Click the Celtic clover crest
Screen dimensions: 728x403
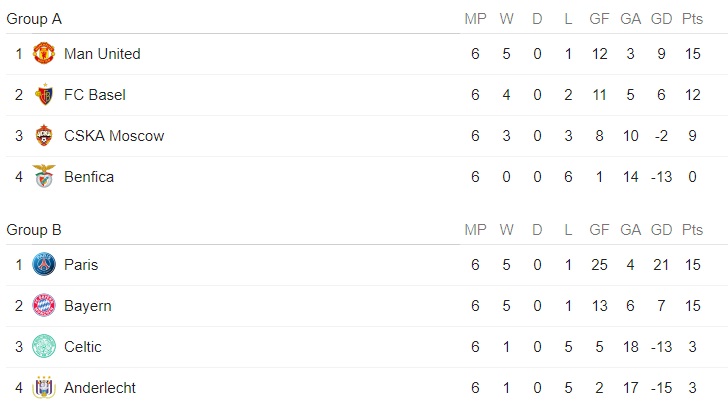coord(44,346)
